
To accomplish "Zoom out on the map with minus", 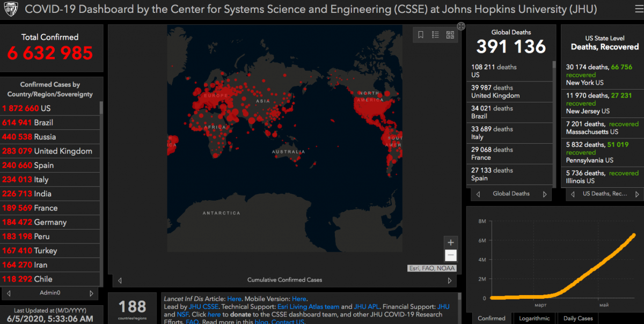I will pyautogui.click(x=451, y=255).
